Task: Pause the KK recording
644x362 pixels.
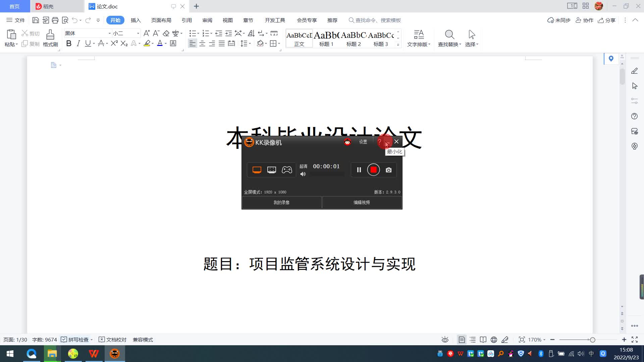Action: [359, 170]
